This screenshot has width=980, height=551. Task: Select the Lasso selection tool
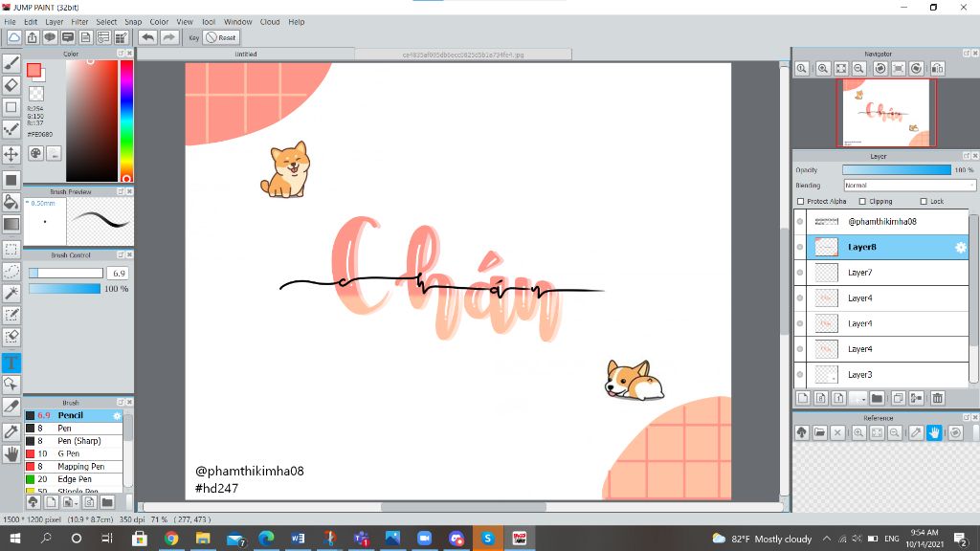11,271
